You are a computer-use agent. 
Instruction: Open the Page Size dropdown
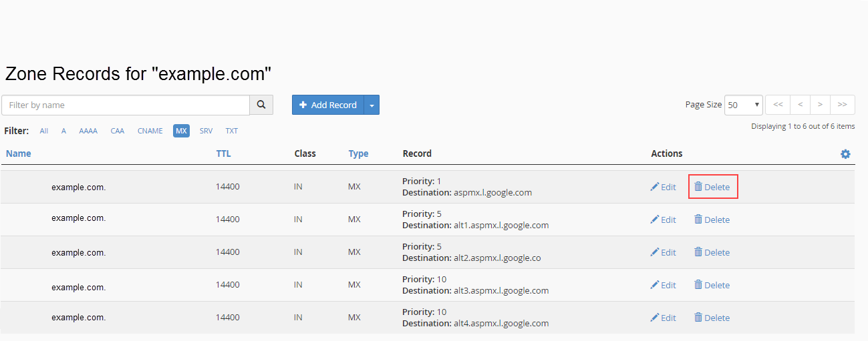744,105
